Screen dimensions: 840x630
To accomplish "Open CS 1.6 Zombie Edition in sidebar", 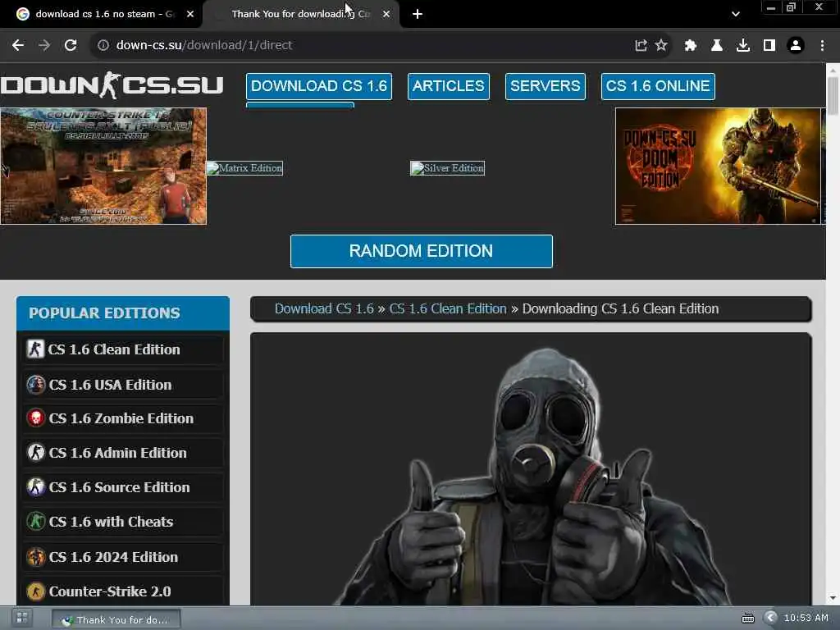I will pyautogui.click(x=123, y=418).
